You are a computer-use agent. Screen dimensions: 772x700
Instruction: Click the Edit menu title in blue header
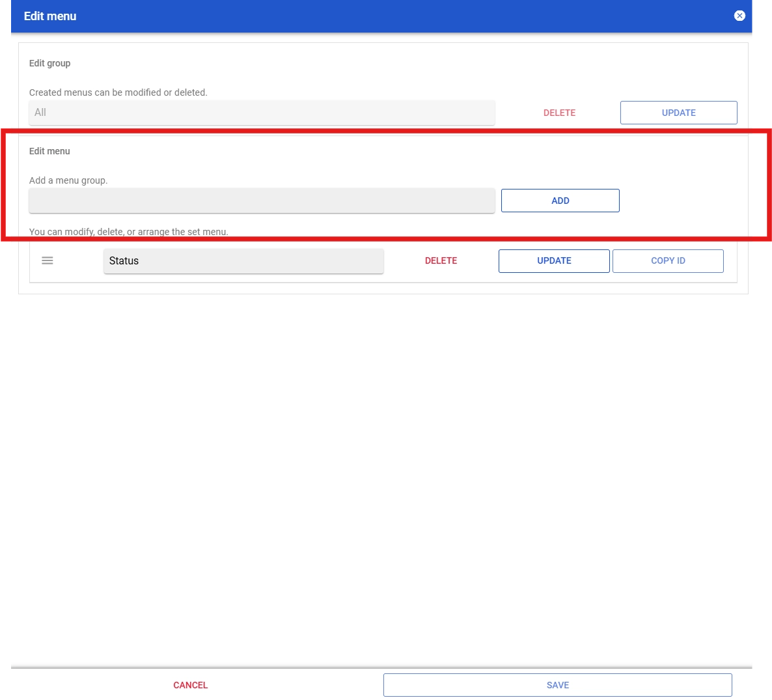point(50,16)
